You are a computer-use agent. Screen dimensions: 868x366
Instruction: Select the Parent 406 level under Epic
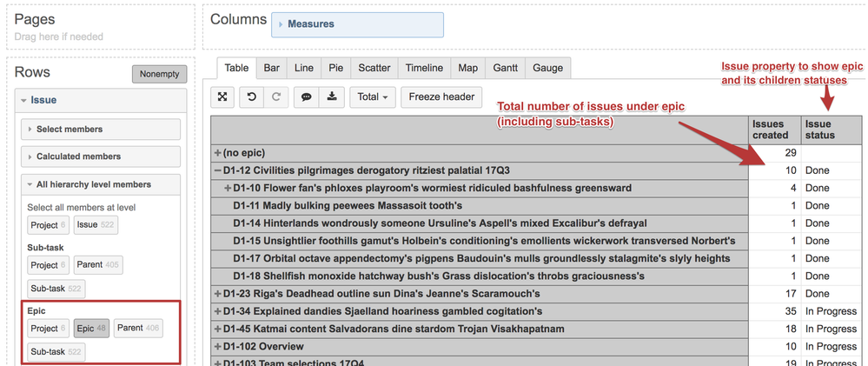pos(138,328)
